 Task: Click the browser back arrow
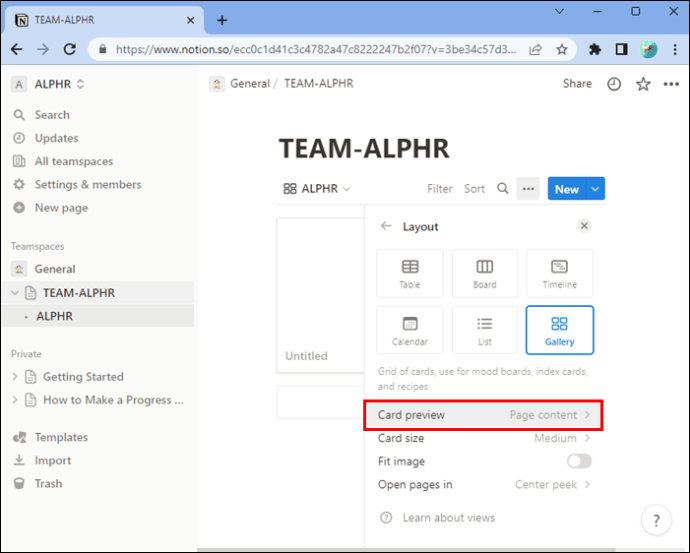(x=17, y=49)
